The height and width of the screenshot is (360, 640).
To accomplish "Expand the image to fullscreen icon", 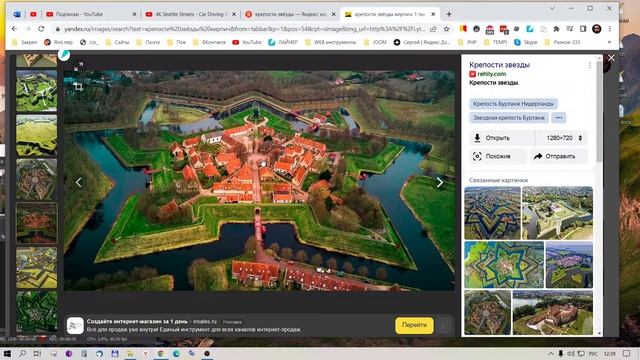I will [78, 66].
